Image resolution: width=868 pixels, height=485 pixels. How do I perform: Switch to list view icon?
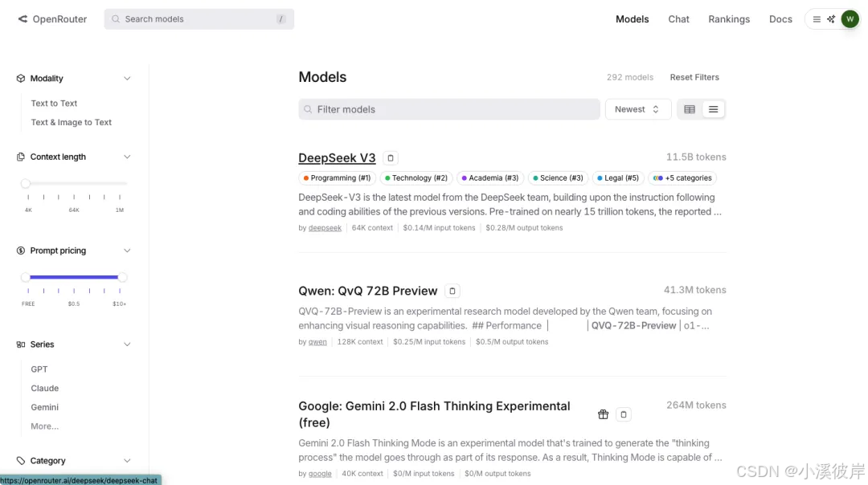[x=713, y=109]
